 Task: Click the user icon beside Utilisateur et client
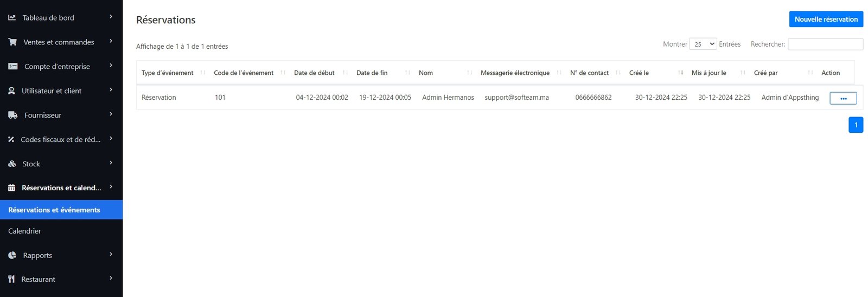click(11, 91)
